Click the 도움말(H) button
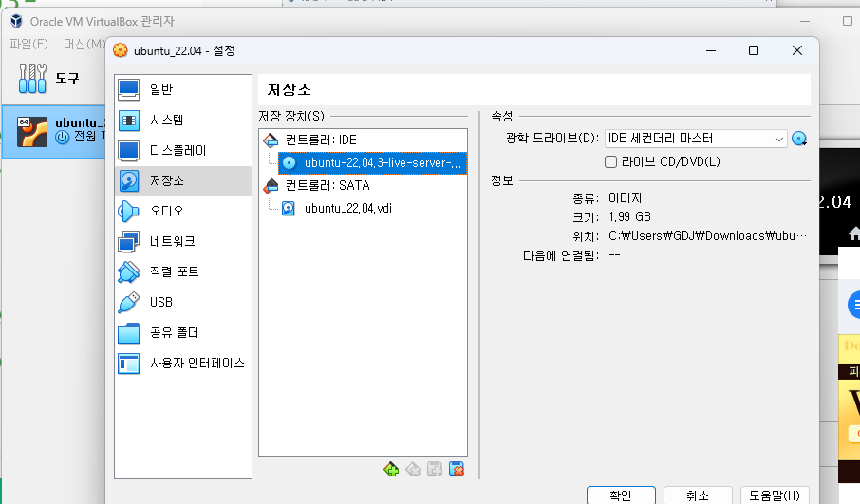Screen dimensions: 860x504 click(x=775, y=495)
